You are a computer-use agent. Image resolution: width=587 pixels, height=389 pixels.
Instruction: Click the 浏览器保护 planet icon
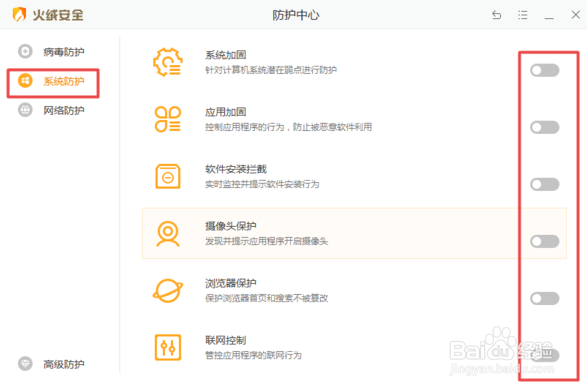point(168,291)
